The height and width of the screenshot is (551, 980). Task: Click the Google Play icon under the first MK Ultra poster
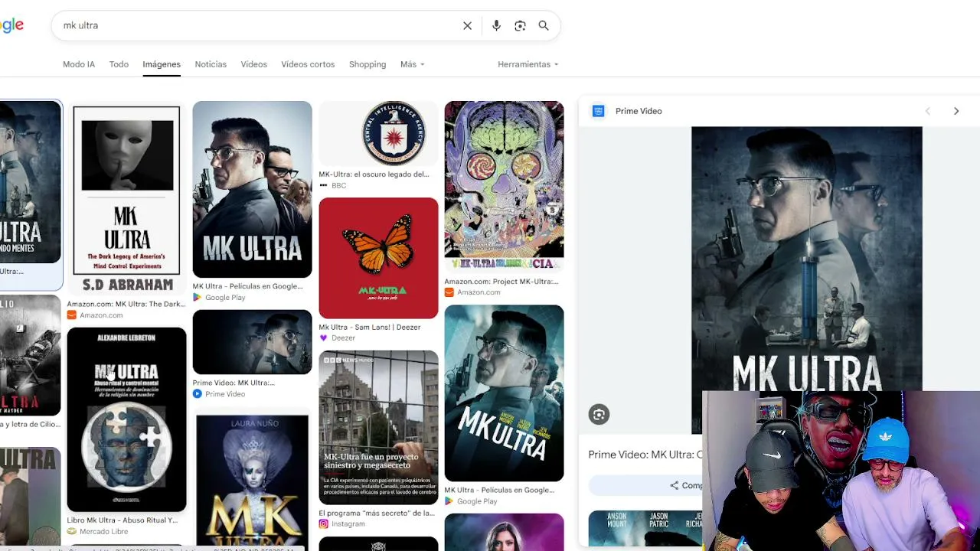point(197,297)
